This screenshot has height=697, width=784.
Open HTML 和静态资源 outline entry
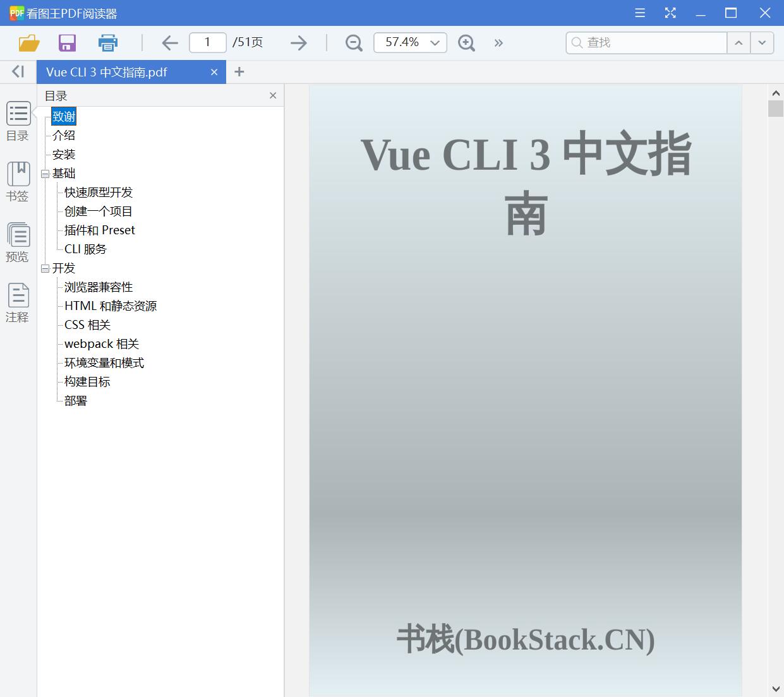click(x=111, y=306)
